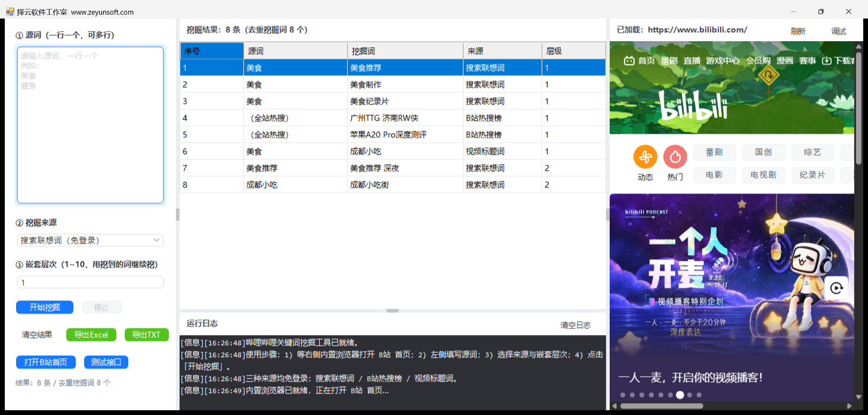Refresh the browser with 刷新

tap(798, 31)
